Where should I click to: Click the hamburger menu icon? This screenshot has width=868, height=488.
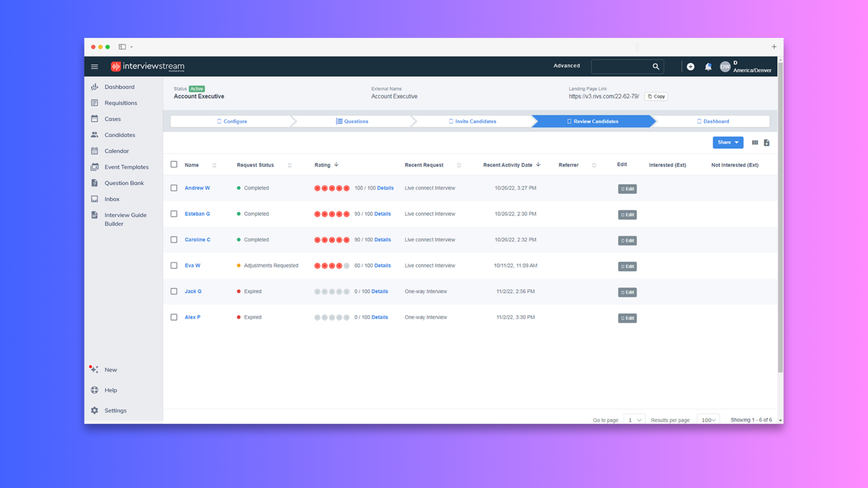click(94, 67)
